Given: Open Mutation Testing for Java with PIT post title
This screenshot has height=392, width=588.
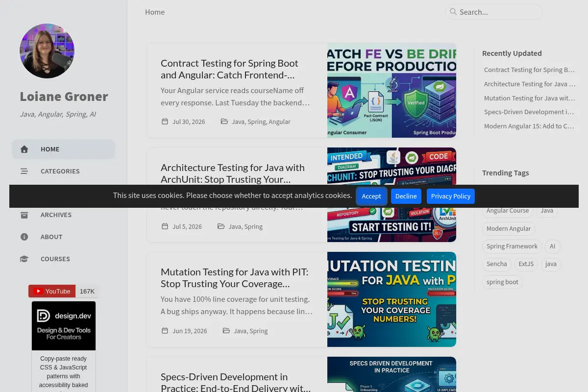Looking at the screenshot, I should pyautogui.click(x=235, y=278).
